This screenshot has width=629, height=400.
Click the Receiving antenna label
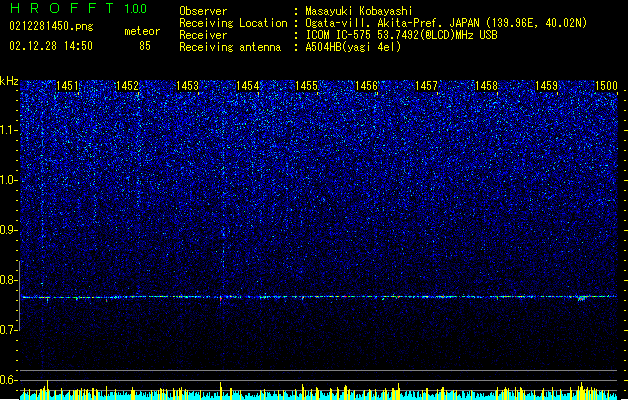230,47
